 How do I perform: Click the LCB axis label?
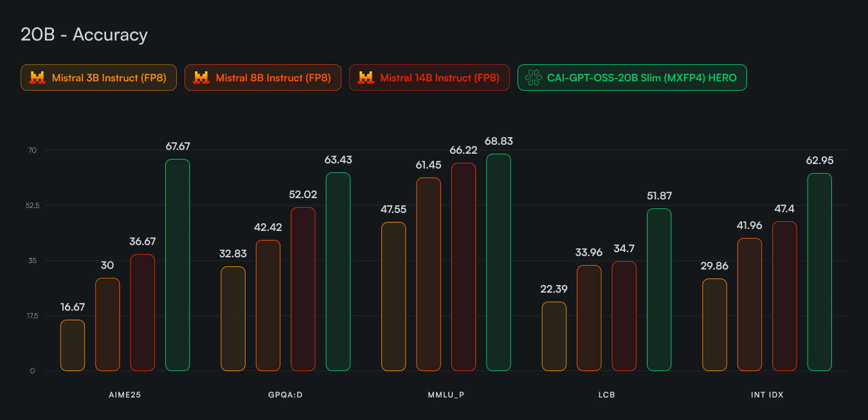[x=606, y=395]
